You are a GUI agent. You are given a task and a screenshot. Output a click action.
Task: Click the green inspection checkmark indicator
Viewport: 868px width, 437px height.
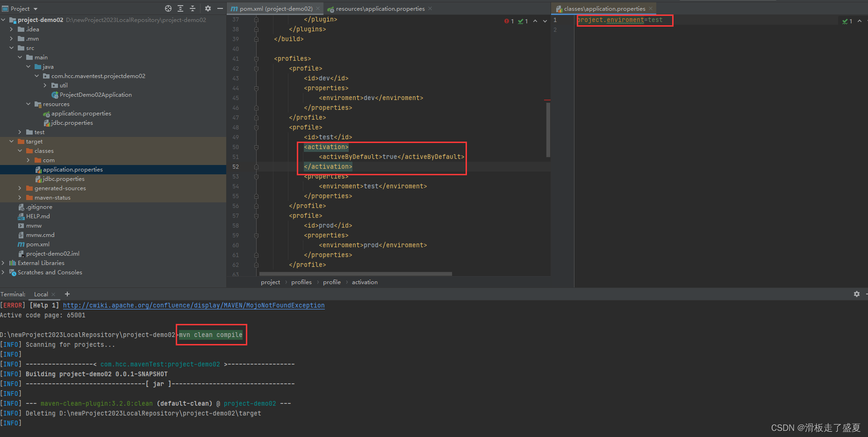point(520,21)
